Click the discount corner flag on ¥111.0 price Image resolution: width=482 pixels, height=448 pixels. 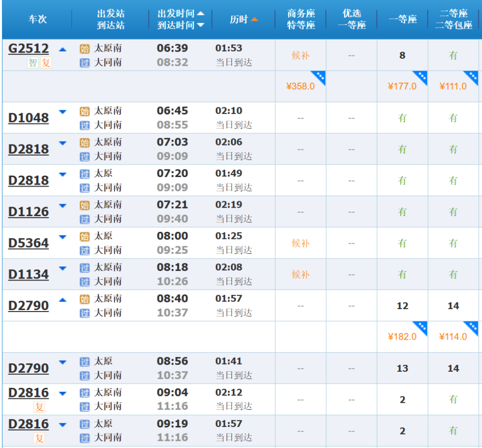click(x=472, y=76)
